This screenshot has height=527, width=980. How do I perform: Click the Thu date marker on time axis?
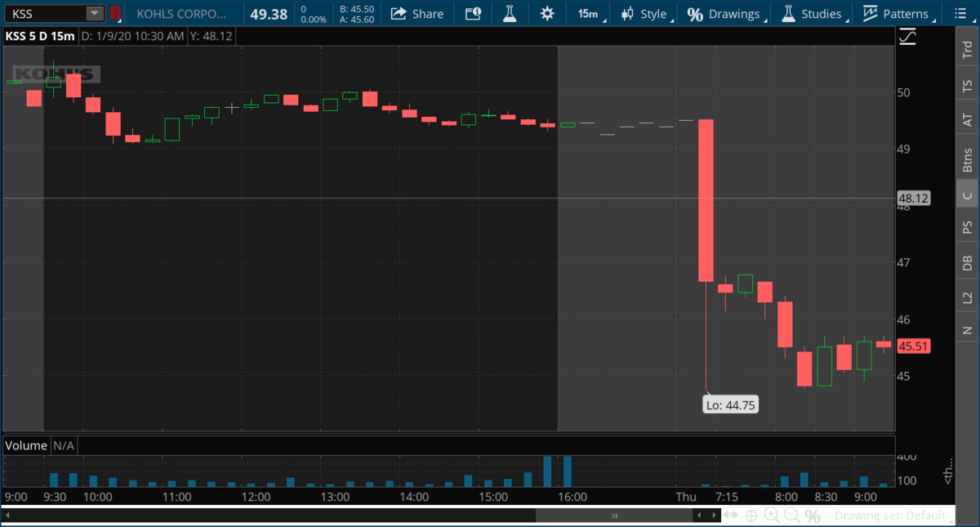685,497
